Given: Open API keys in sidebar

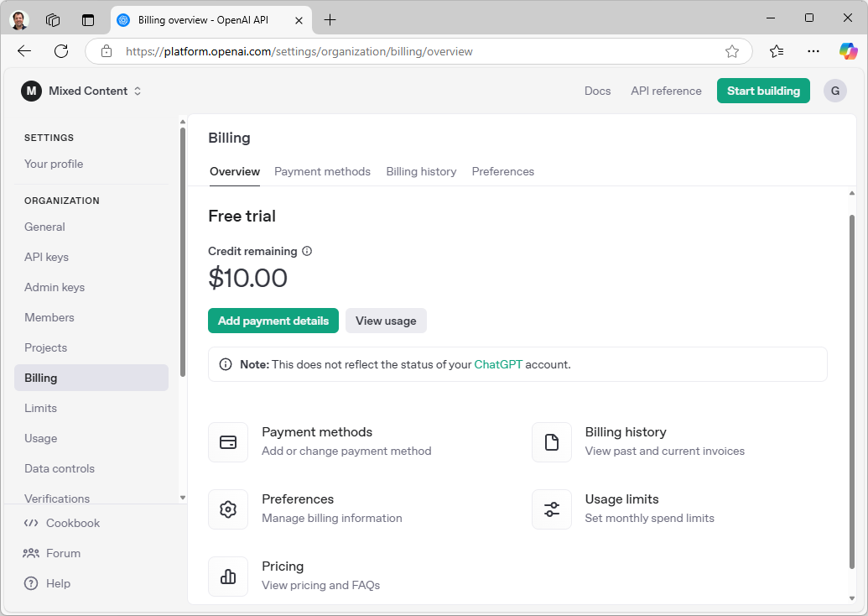Looking at the screenshot, I should click(46, 257).
